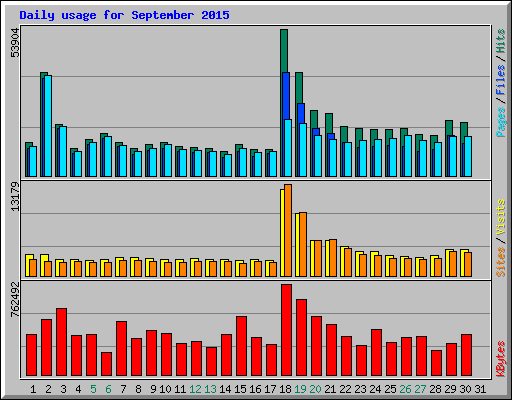Image resolution: width=512 pixels, height=400 pixels.
Task: Click the day 18 label on the x-axis
Action: coord(285,389)
